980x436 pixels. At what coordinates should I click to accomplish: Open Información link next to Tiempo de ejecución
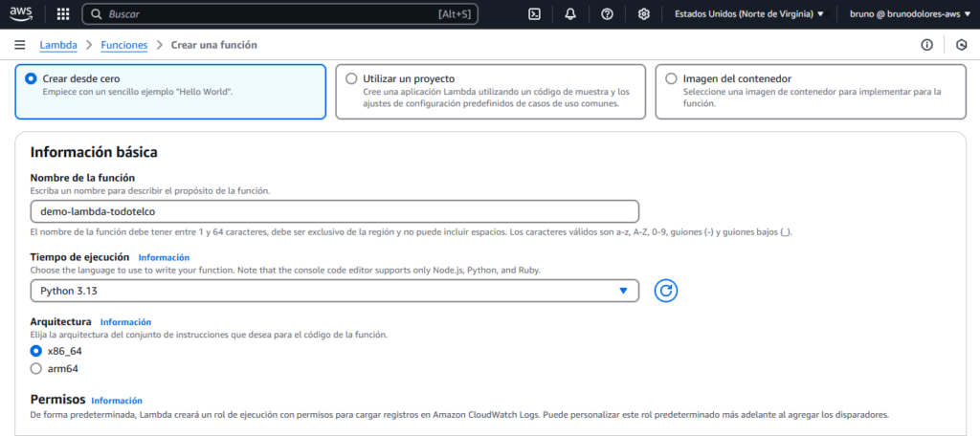coord(164,257)
